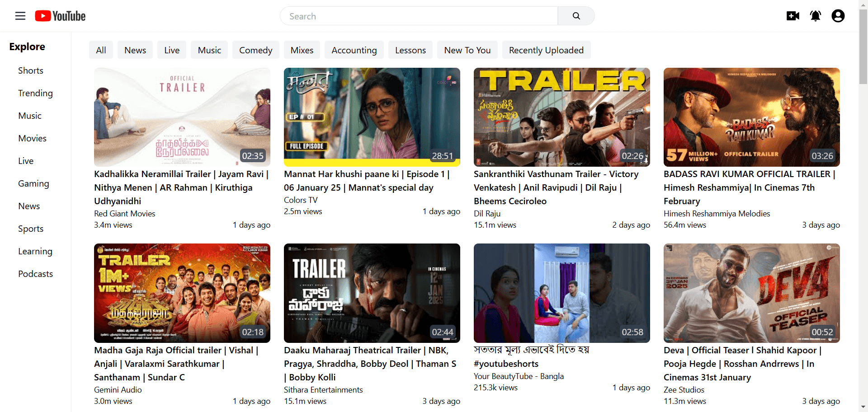
Task: Play the Kadhalikka Neramillai trailer thumbnail
Action: tap(182, 117)
